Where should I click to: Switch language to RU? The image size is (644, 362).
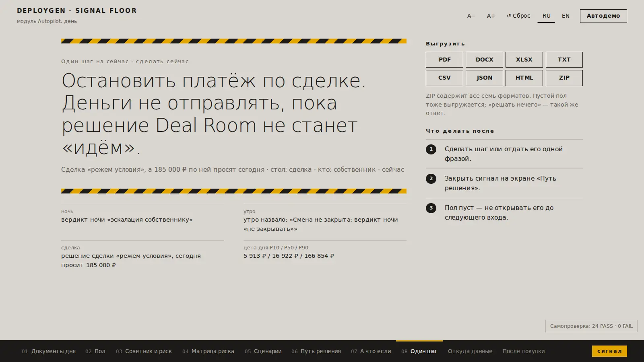[x=546, y=16]
